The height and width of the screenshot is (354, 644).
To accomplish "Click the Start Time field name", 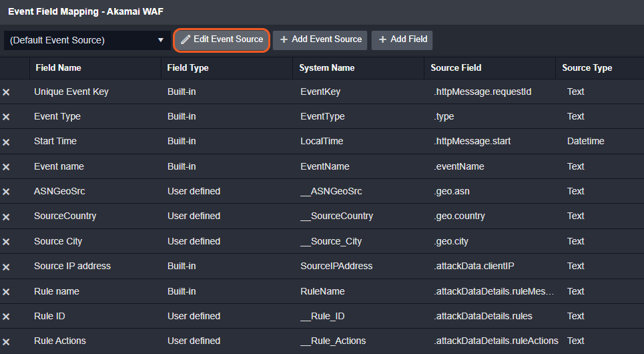I will tap(55, 141).
